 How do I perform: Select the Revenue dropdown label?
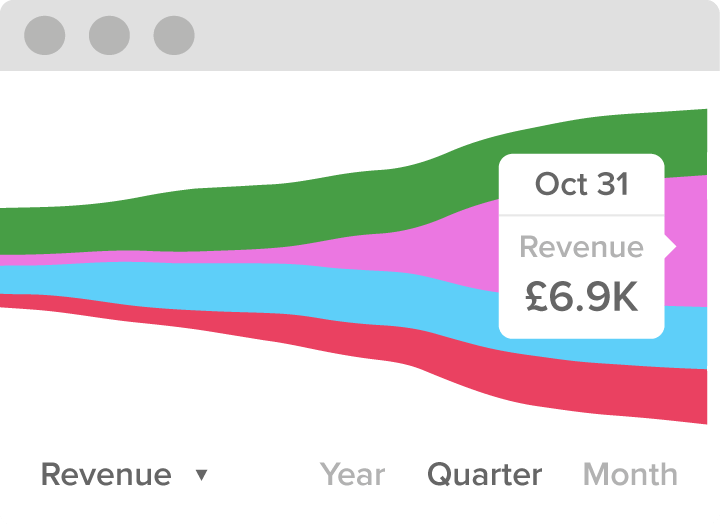click(x=106, y=474)
